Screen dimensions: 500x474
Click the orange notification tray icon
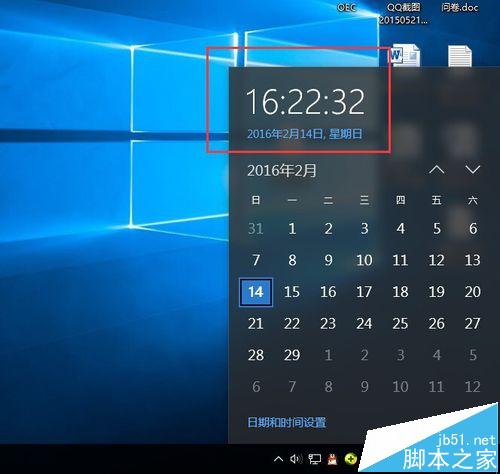click(x=332, y=459)
